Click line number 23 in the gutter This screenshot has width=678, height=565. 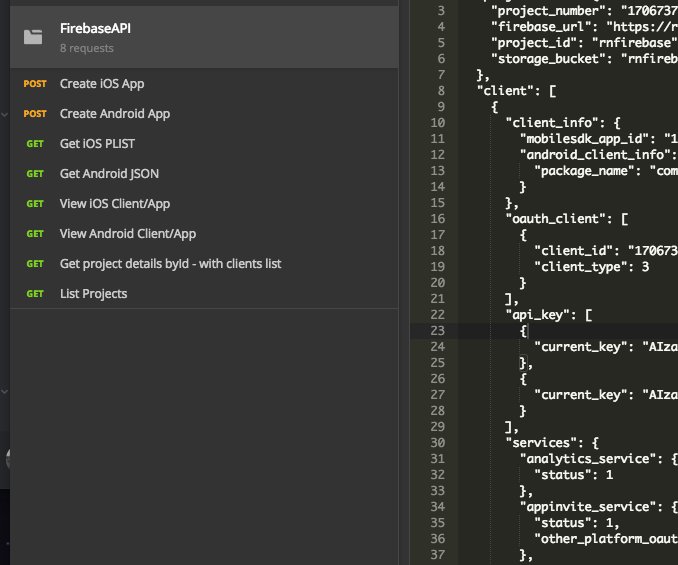coord(437,331)
